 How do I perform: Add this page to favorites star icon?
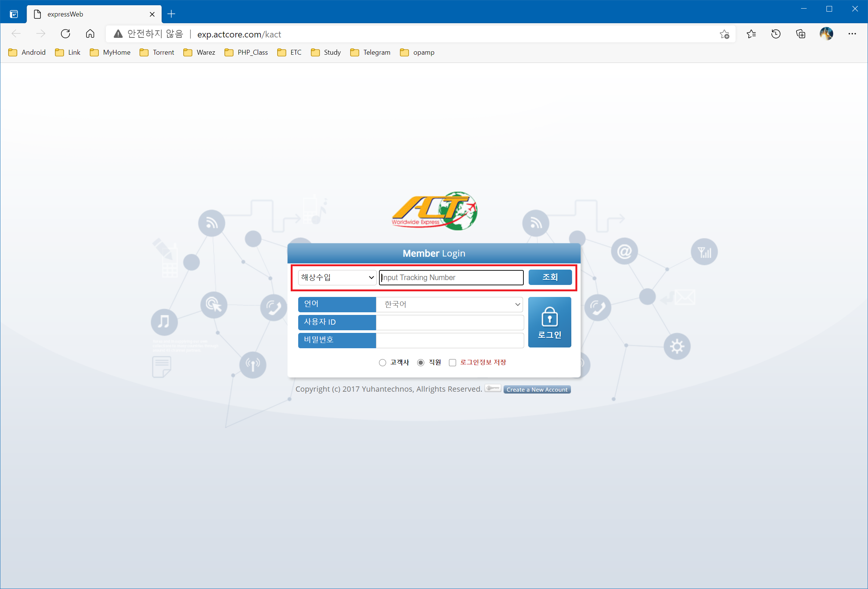click(x=724, y=34)
